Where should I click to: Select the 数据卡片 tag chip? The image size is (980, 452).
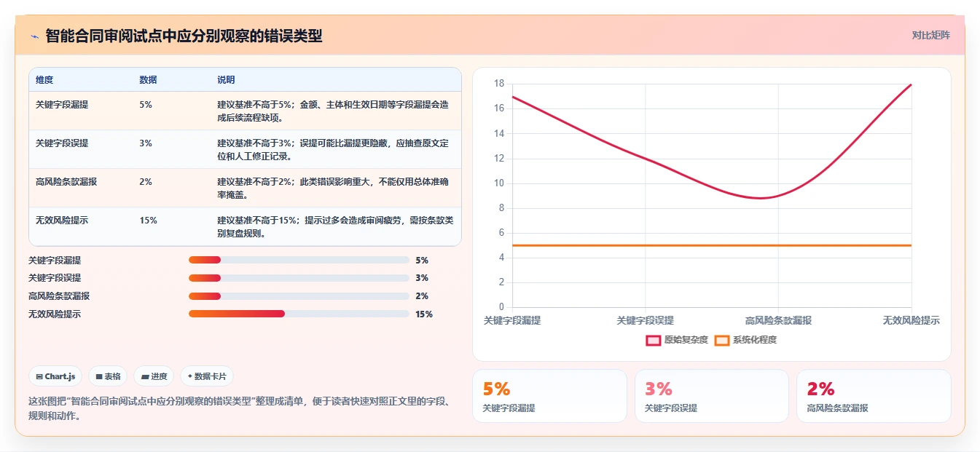coord(207,376)
